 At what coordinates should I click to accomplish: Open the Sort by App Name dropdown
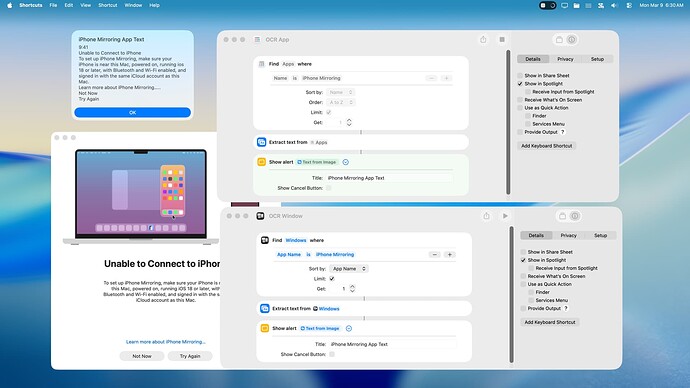349,268
